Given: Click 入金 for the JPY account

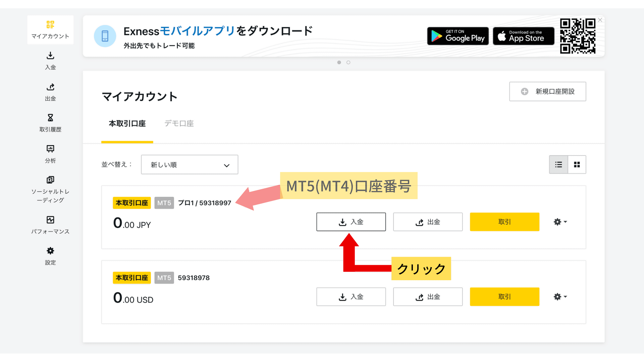Looking at the screenshot, I should click(351, 222).
